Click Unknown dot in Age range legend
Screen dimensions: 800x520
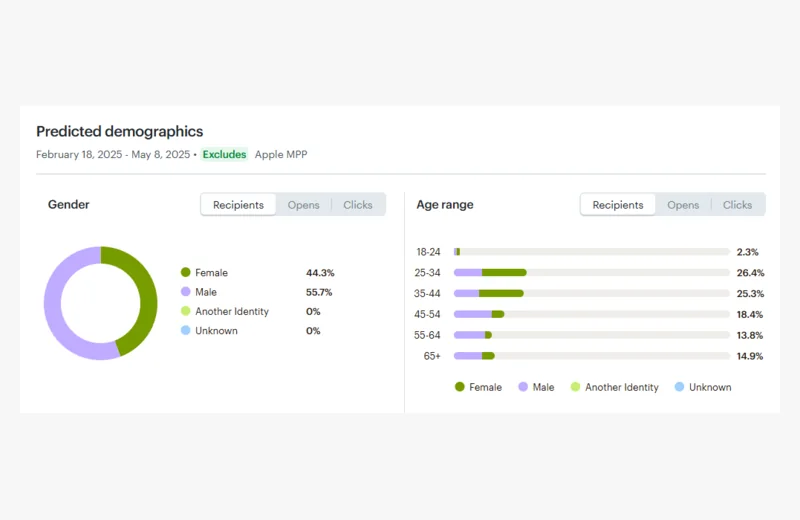pos(680,387)
